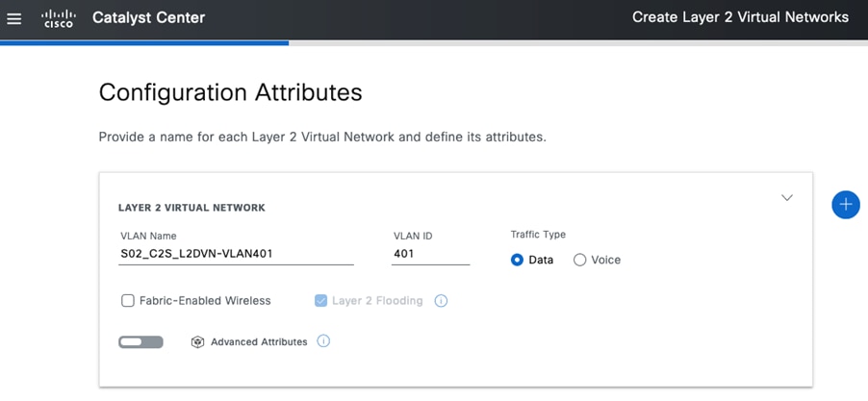
Task: Click the Fabric-Enabled Wireless label
Action: click(x=205, y=301)
